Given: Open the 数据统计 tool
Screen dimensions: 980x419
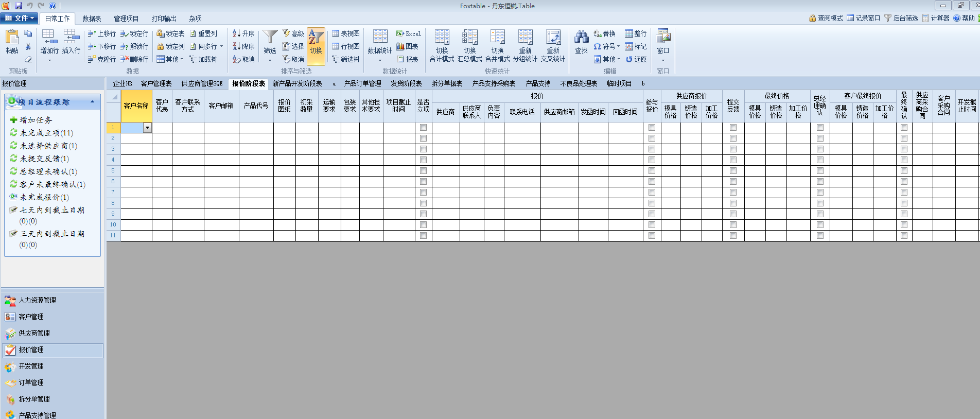Looking at the screenshot, I should [x=380, y=39].
